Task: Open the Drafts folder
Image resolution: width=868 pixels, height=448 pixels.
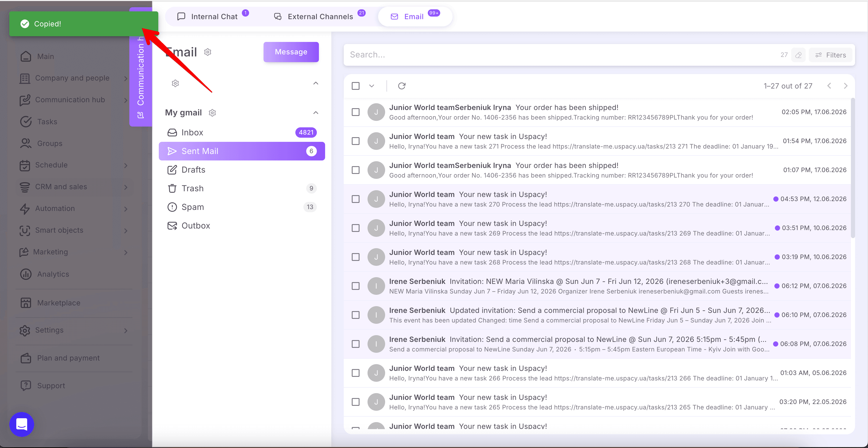Action: click(x=242, y=170)
